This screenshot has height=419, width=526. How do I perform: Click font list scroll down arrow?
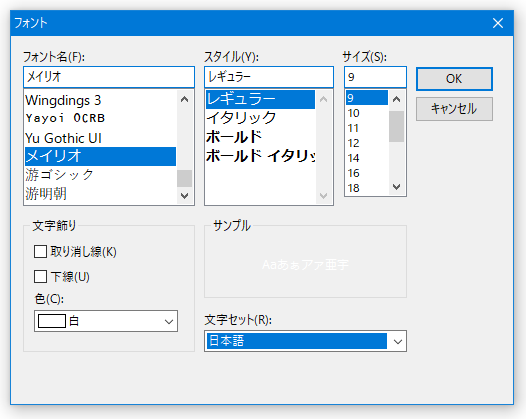point(185,195)
